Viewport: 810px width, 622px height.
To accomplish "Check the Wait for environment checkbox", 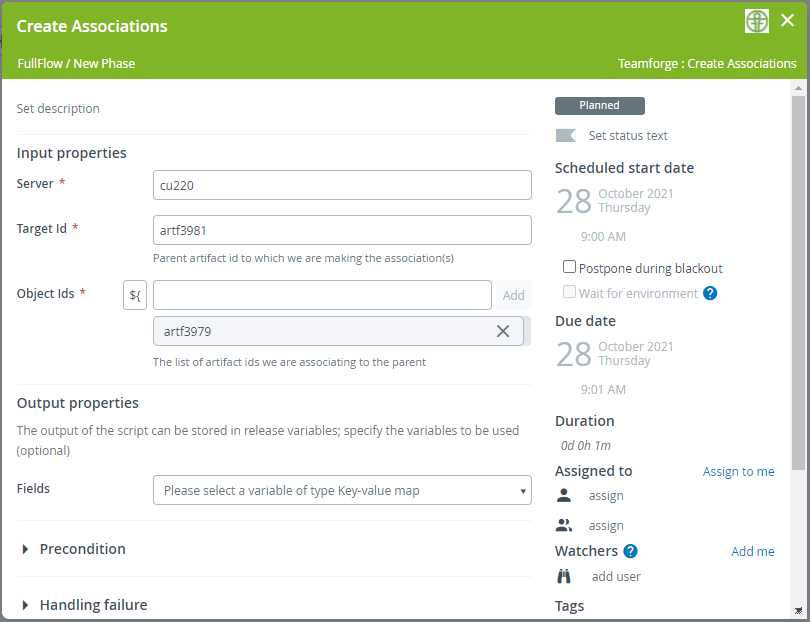I will click(x=569, y=293).
